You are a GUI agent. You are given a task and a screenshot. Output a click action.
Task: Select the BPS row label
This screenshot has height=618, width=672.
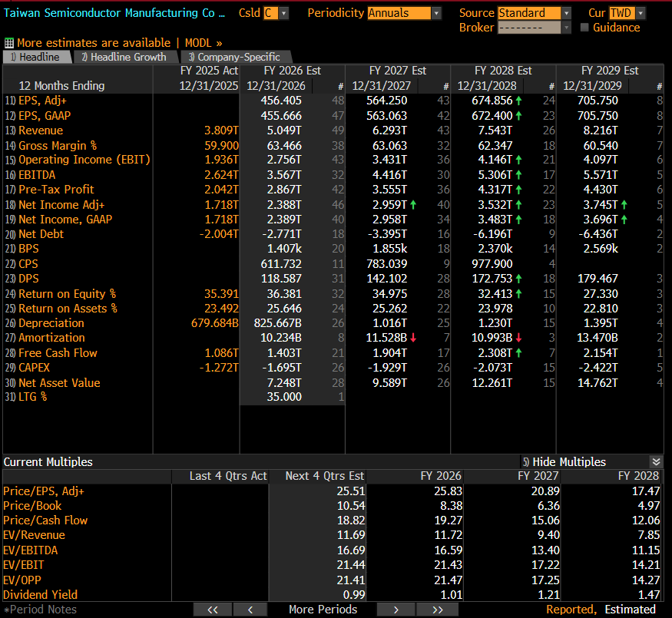[x=28, y=249]
